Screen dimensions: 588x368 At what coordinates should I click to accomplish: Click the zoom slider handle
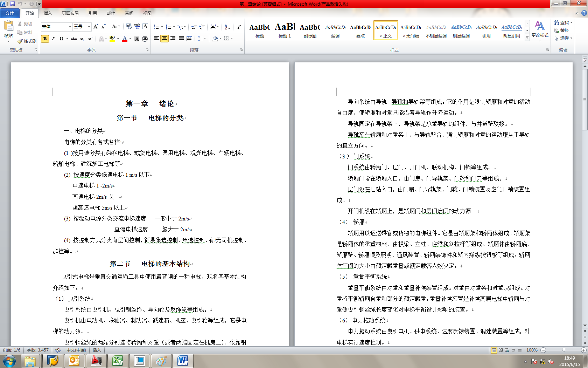tap(563, 350)
